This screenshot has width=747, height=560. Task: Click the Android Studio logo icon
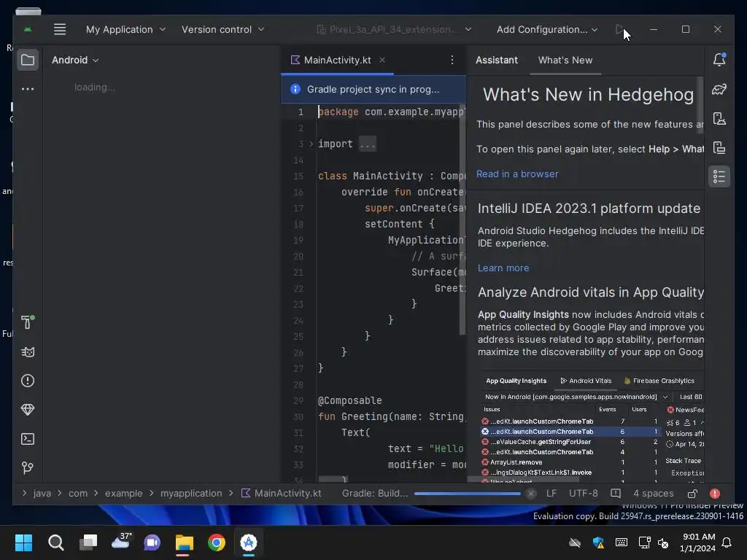click(x=28, y=29)
